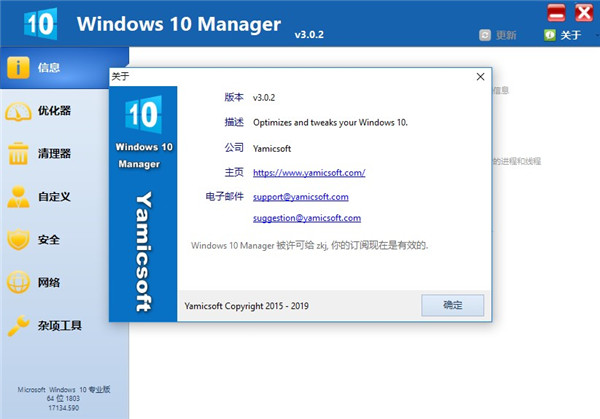Open the 优化器 Optimizer gauge icon
Viewport: 600px width, 419px height.
pos(18,111)
